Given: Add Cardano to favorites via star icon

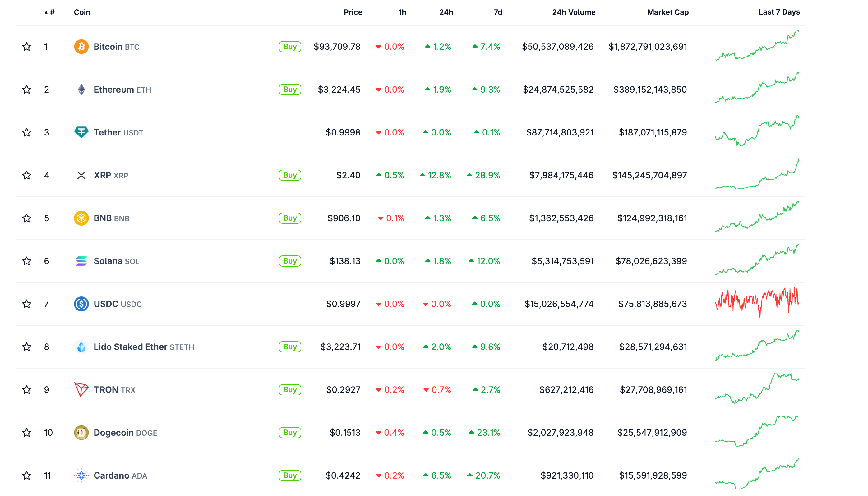Looking at the screenshot, I should pyautogui.click(x=27, y=475).
